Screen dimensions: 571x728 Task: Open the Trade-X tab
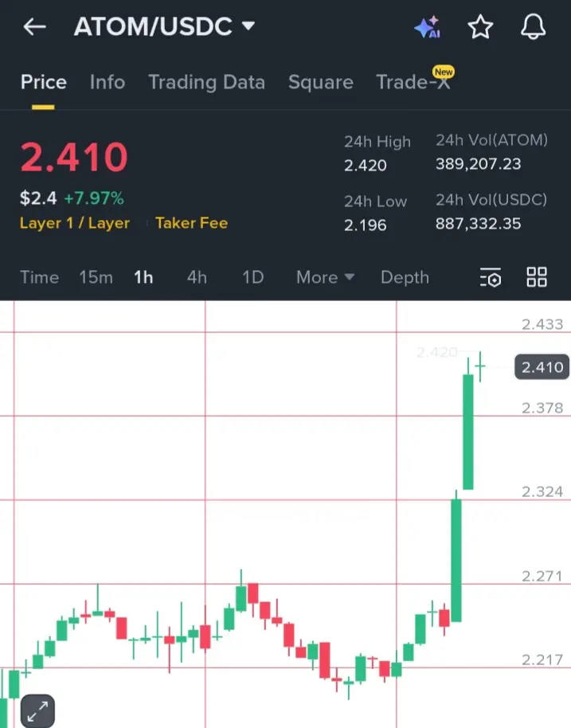point(413,82)
